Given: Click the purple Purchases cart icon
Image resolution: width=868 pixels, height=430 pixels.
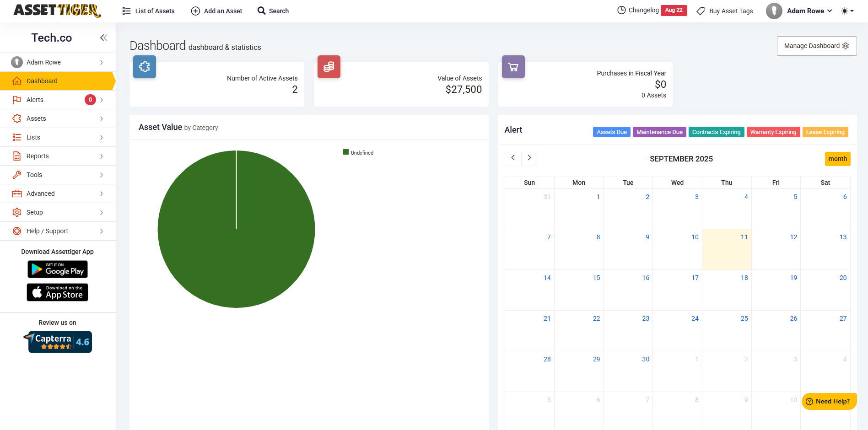Looking at the screenshot, I should pos(513,67).
